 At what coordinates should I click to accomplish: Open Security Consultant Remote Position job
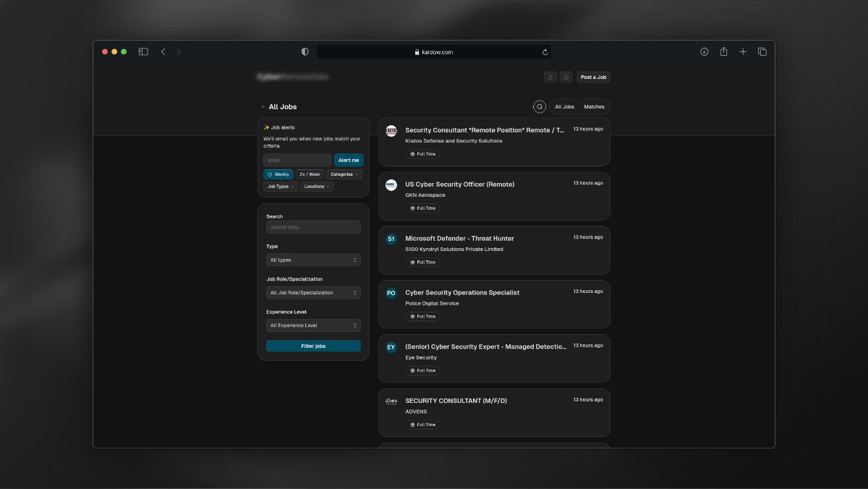pyautogui.click(x=485, y=130)
